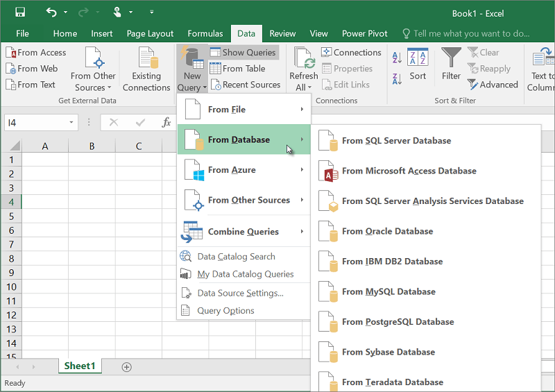The width and height of the screenshot is (555, 392).
Task: Expand the Combine Queries submenu
Action: (243, 231)
